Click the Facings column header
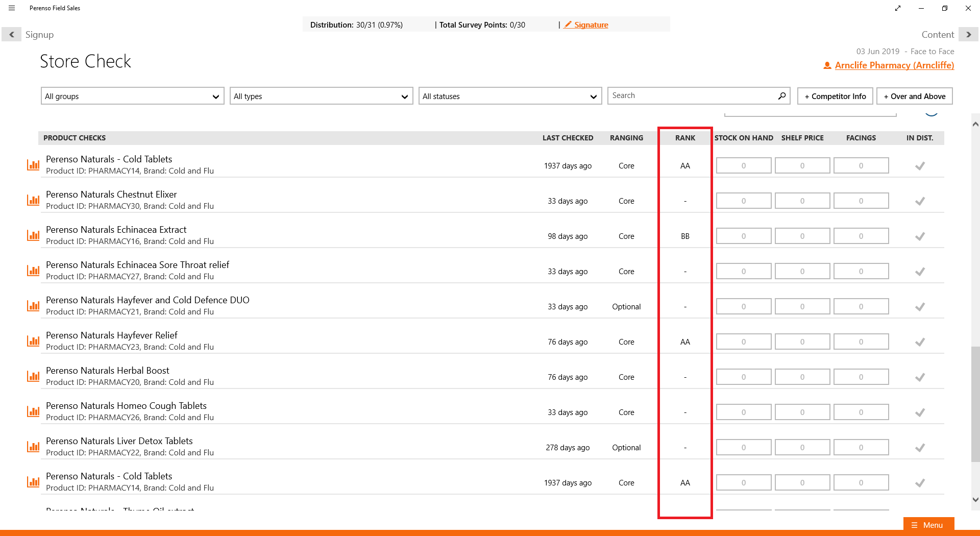 (861, 138)
